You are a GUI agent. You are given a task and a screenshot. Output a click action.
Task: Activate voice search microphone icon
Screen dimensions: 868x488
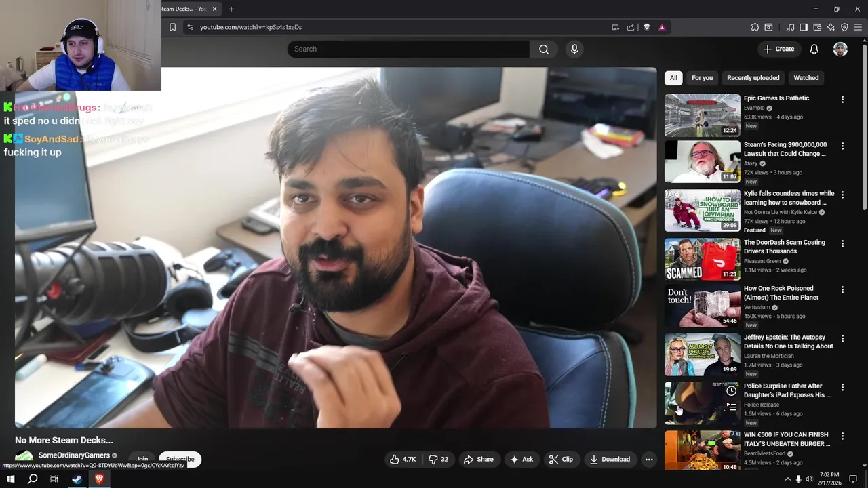[x=574, y=49]
